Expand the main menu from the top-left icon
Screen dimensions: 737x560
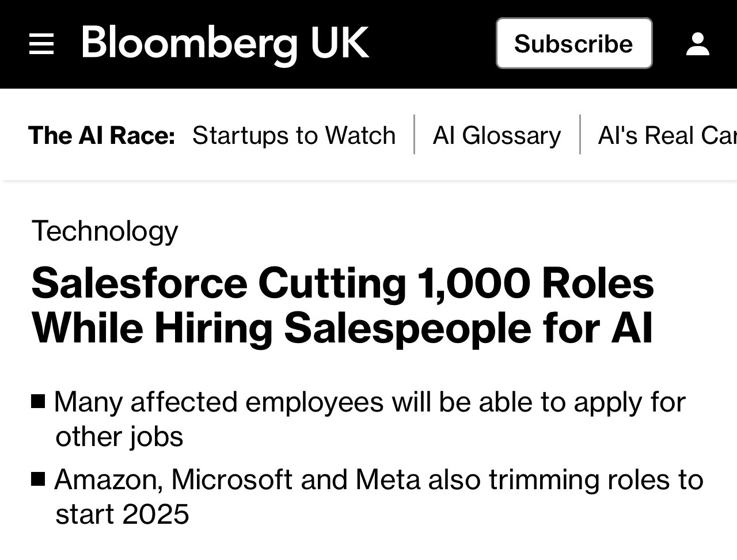(x=41, y=43)
